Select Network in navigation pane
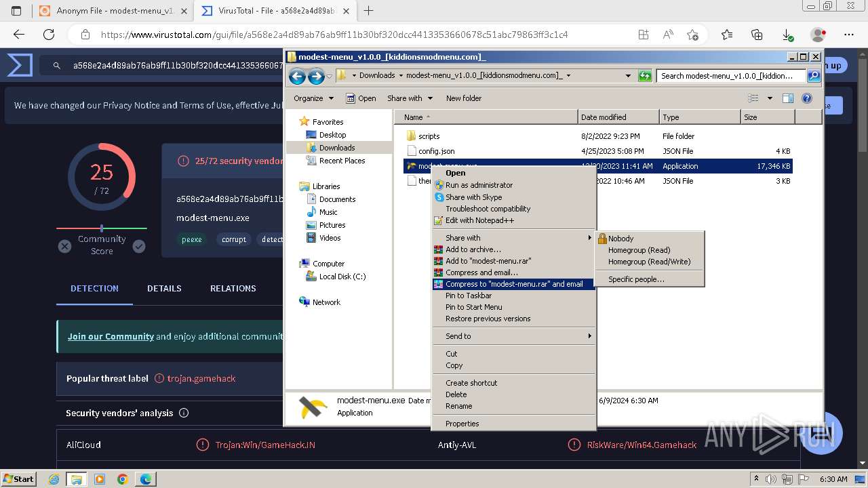 click(326, 302)
